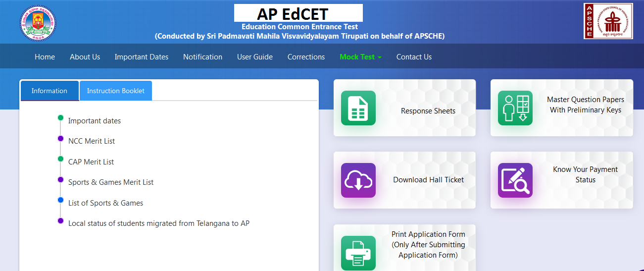The width and height of the screenshot is (644, 271).
Task: Click the Response Sheets card label
Action: (428, 111)
